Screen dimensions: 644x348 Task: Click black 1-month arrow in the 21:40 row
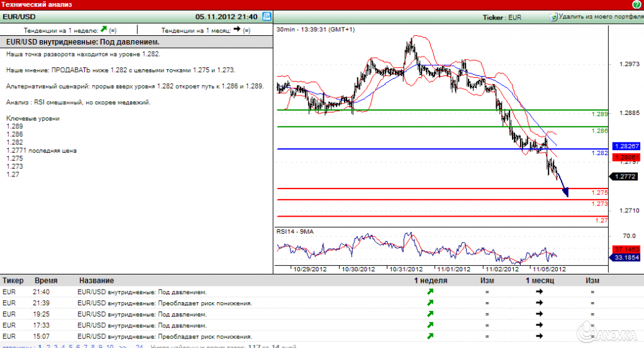tap(539, 291)
